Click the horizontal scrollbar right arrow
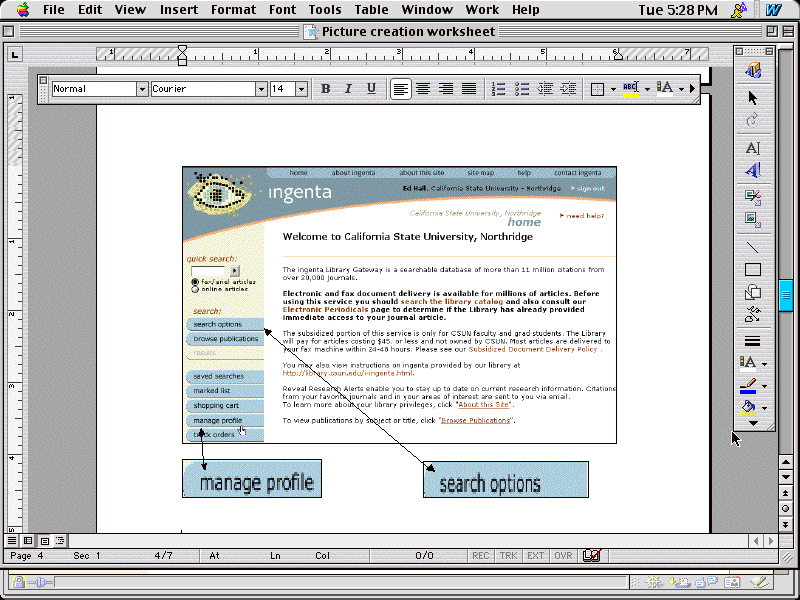 coord(771,541)
